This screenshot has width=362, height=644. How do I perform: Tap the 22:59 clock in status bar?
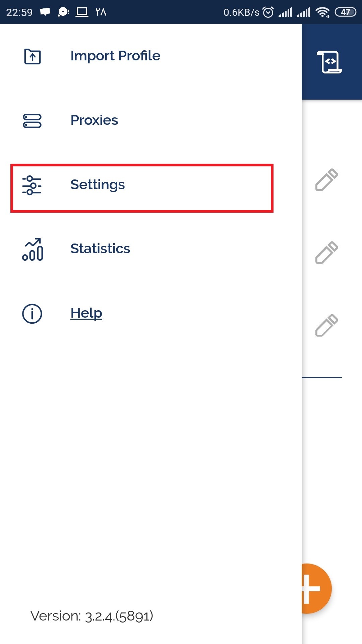click(19, 12)
